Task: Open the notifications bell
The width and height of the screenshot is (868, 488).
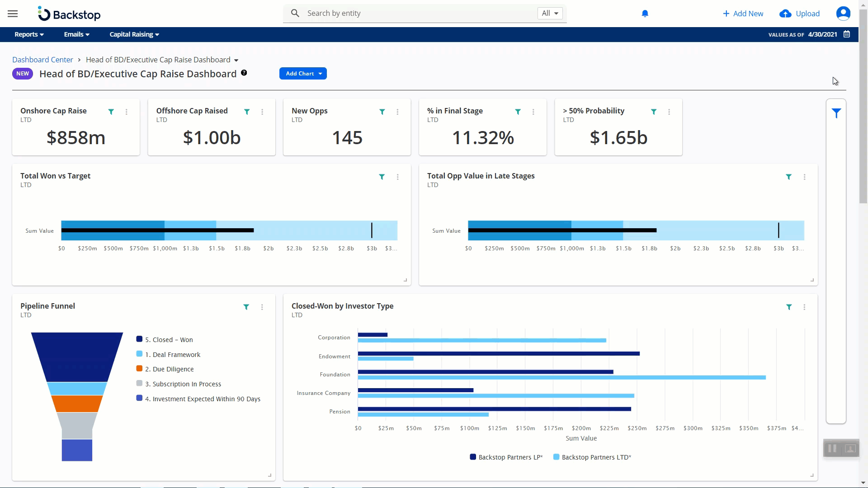Action: click(x=645, y=14)
